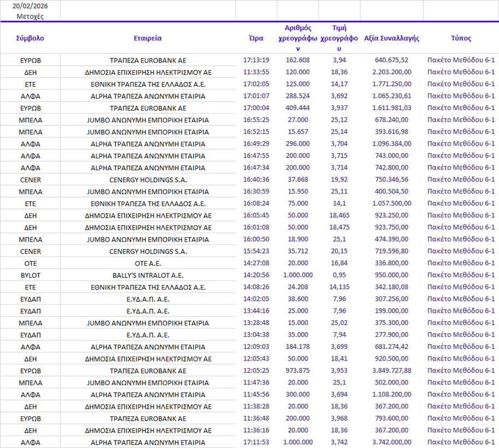Select the time cell 17:11:53
Image resolution: width=499 pixels, height=448 pixels.
[256, 443]
